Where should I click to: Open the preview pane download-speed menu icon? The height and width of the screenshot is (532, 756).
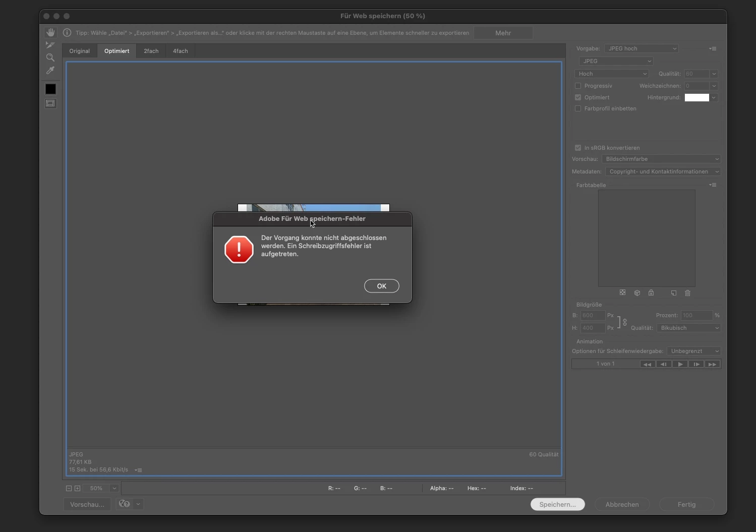[x=138, y=470]
